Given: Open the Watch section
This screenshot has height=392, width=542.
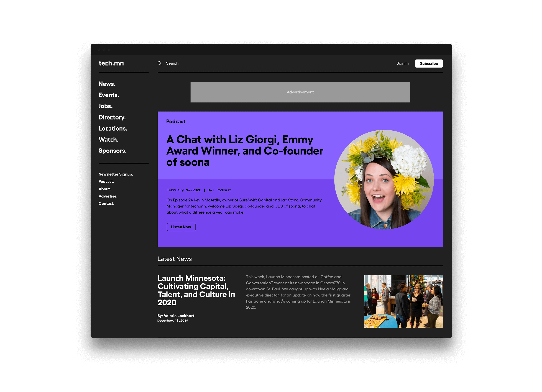Looking at the screenshot, I should [109, 140].
